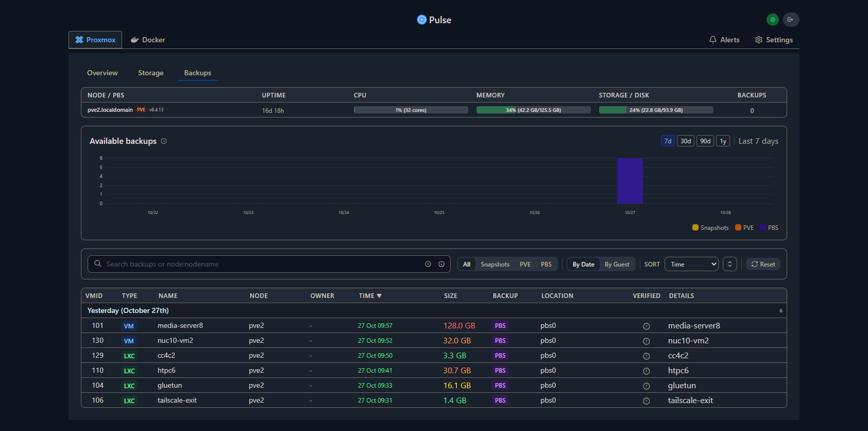Collapse the Yesterday (October 27th) group

(128, 310)
